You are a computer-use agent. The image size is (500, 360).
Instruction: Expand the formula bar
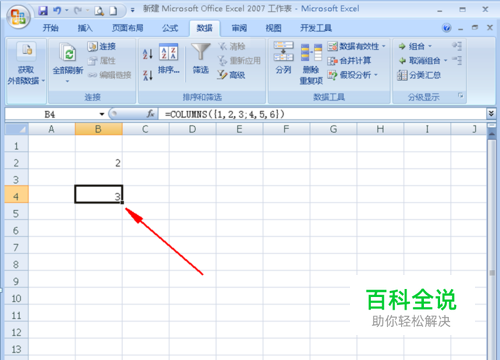pyautogui.click(x=491, y=114)
